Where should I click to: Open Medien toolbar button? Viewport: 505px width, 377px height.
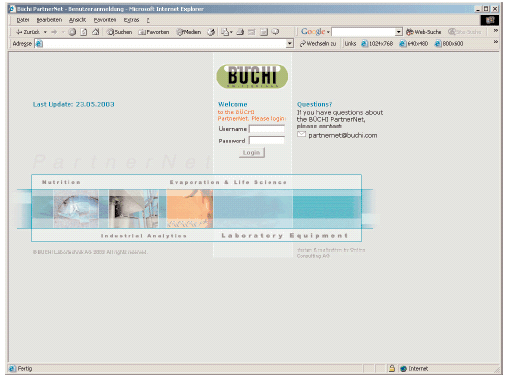[x=189, y=32]
